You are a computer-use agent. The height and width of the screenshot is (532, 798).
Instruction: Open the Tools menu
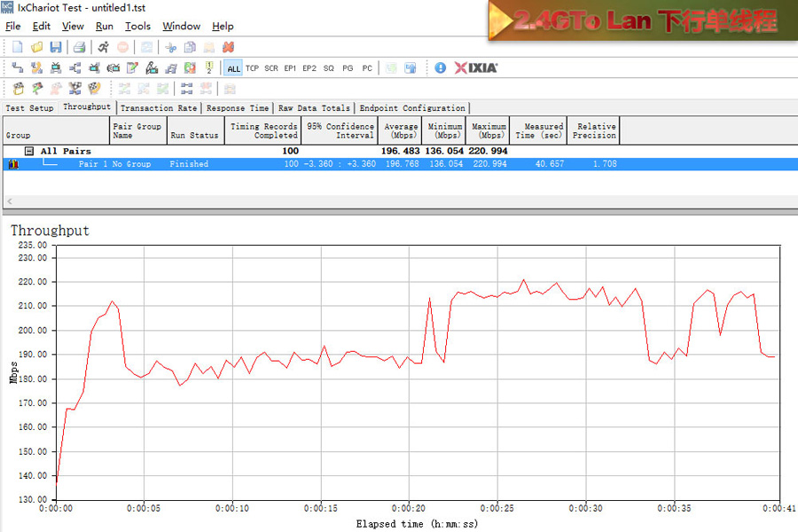click(137, 27)
